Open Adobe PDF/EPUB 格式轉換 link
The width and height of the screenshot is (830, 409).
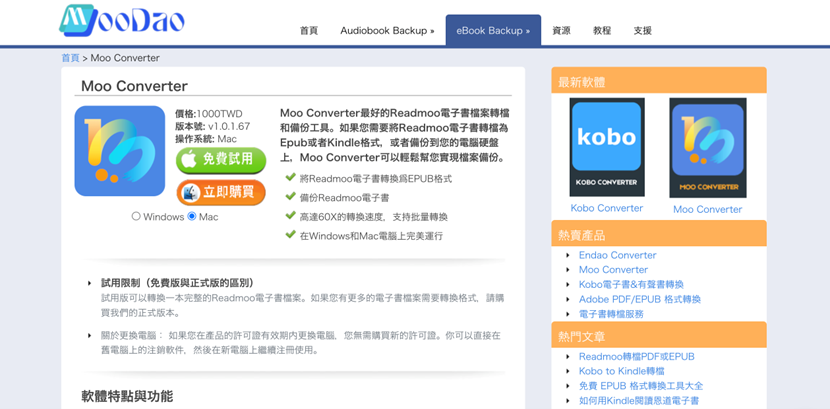(x=639, y=299)
